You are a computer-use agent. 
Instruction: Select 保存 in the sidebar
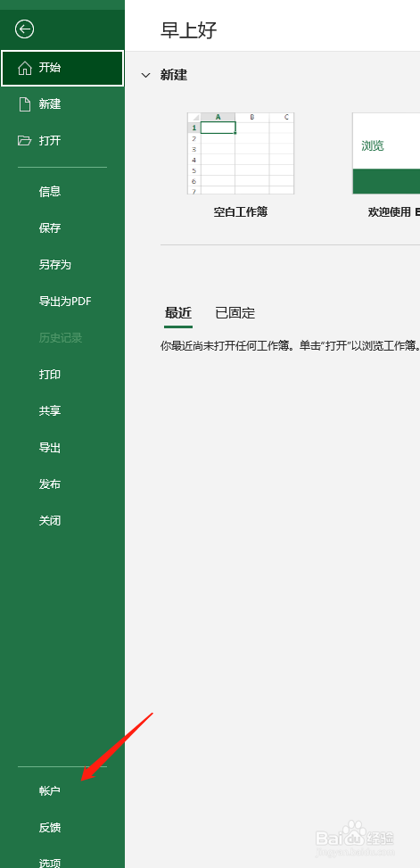pyautogui.click(x=50, y=228)
